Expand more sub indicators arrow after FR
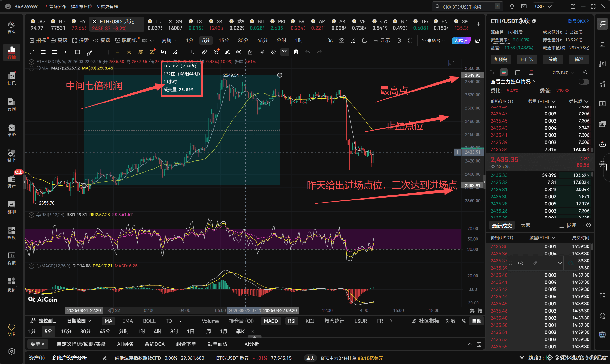 (x=391, y=321)
